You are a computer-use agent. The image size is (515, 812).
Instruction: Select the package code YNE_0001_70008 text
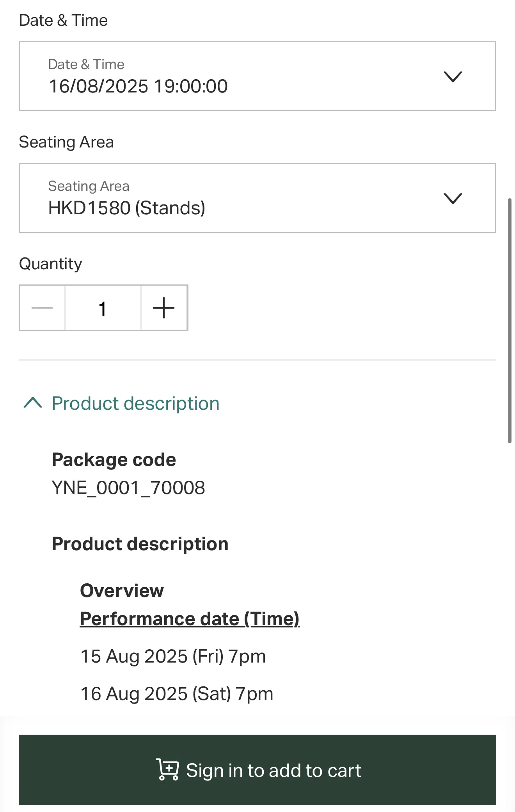(128, 488)
